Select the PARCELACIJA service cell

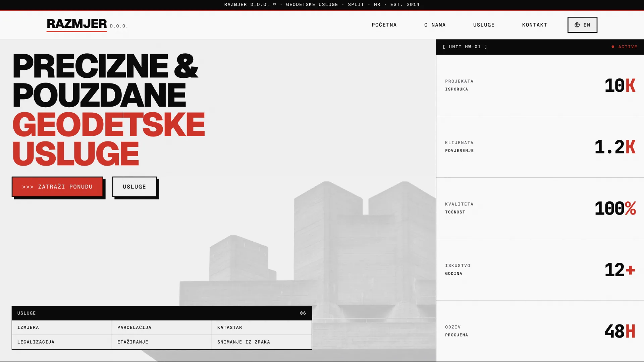(162, 327)
